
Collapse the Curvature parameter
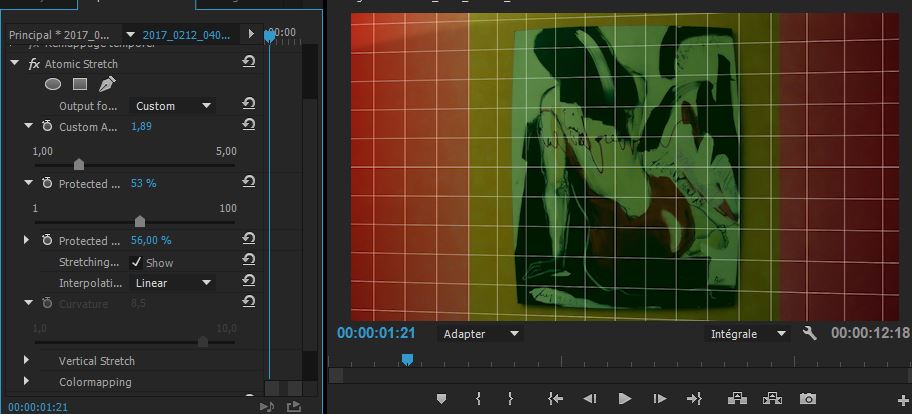point(28,302)
